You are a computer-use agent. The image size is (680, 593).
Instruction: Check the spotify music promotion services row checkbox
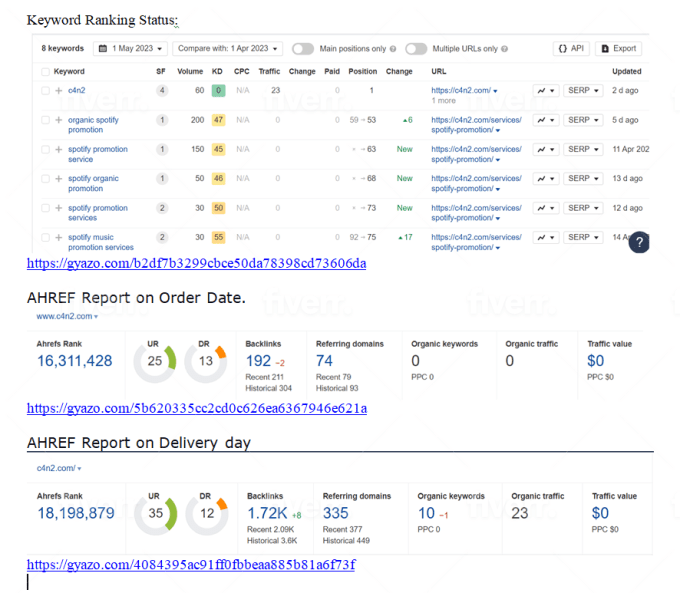[45, 237]
